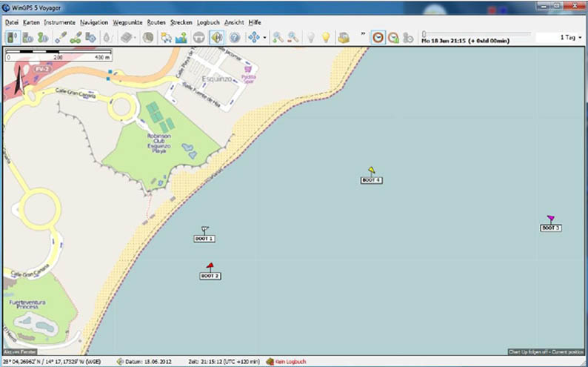Click the BOOT 3 label on the map
The width and height of the screenshot is (588, 367).
[550, 228]
